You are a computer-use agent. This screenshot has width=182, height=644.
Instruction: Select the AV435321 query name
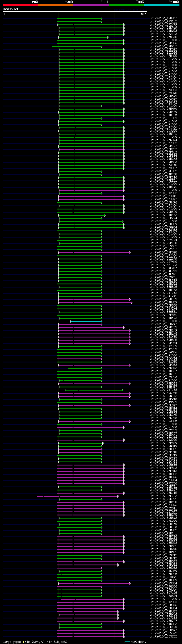click(11, 9)
